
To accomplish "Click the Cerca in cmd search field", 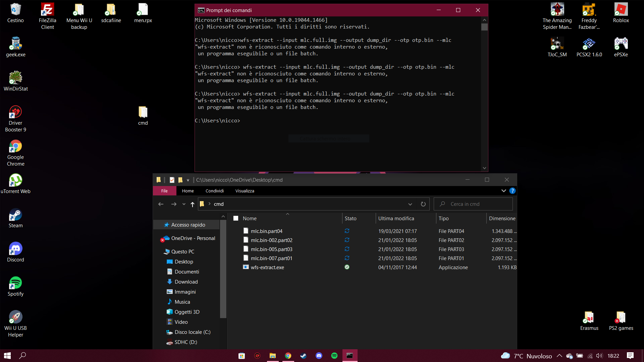I will [473, 204].
